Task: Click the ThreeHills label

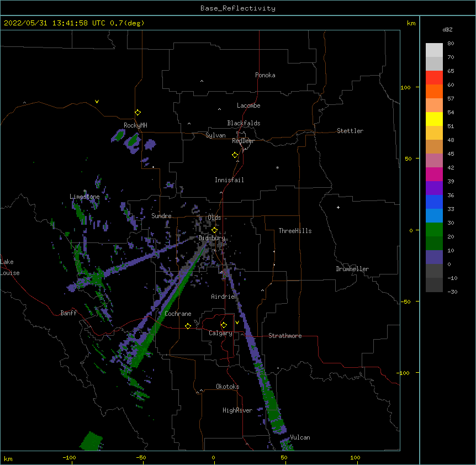Action: pyautogui.click(x=295, y=231)
